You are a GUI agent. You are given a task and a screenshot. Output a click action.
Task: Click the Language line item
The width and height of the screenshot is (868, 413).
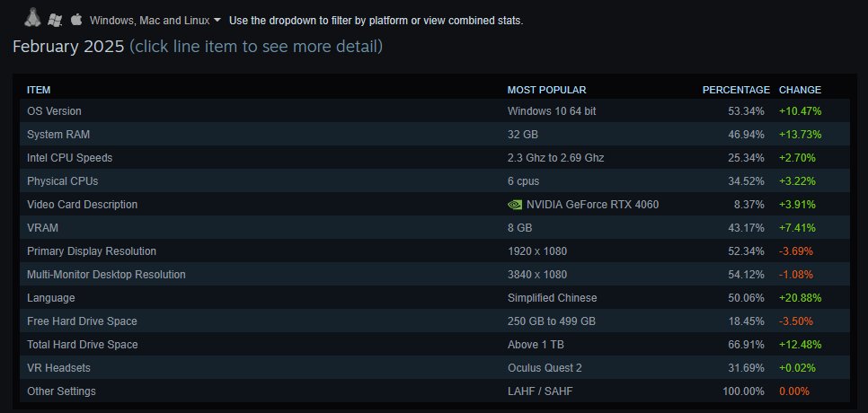[435, 297]
